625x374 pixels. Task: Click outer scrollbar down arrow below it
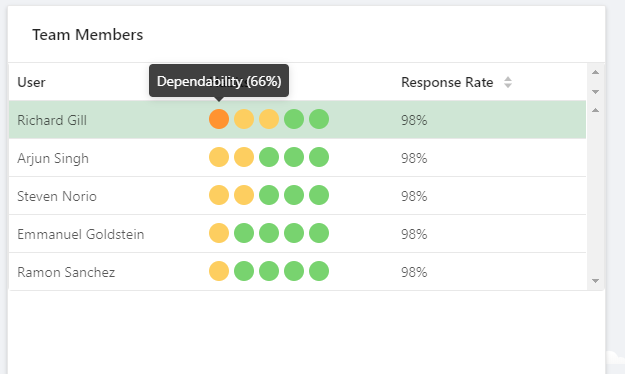pos(596,92)
